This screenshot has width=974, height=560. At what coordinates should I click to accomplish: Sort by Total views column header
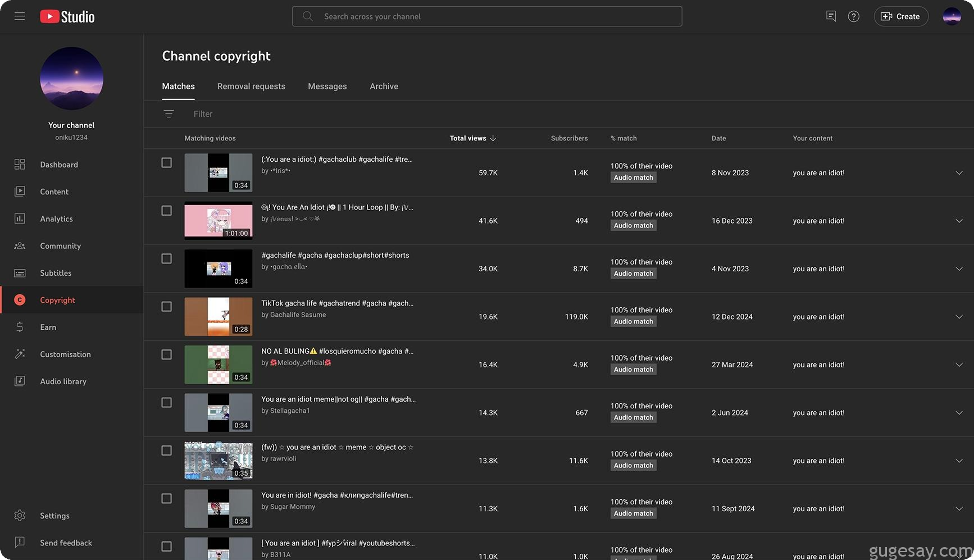468,138
